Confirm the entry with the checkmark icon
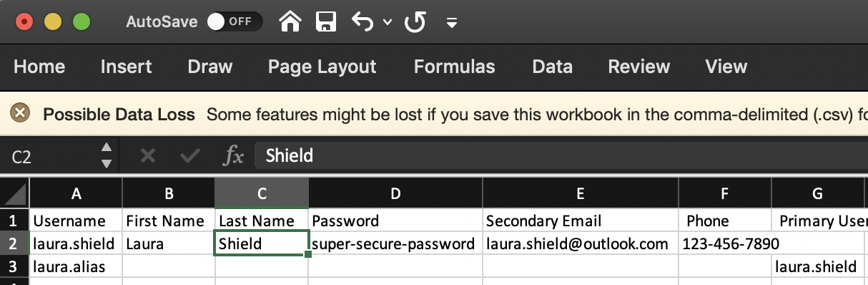The height and width of the screenshot is (285, 868). (190, 155)
